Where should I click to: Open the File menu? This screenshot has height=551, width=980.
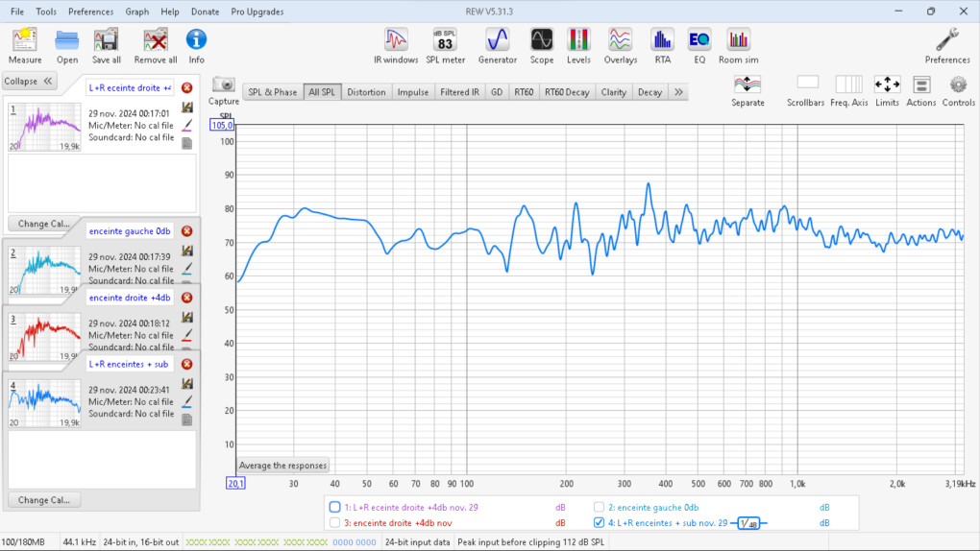click(x=17, y=12)
